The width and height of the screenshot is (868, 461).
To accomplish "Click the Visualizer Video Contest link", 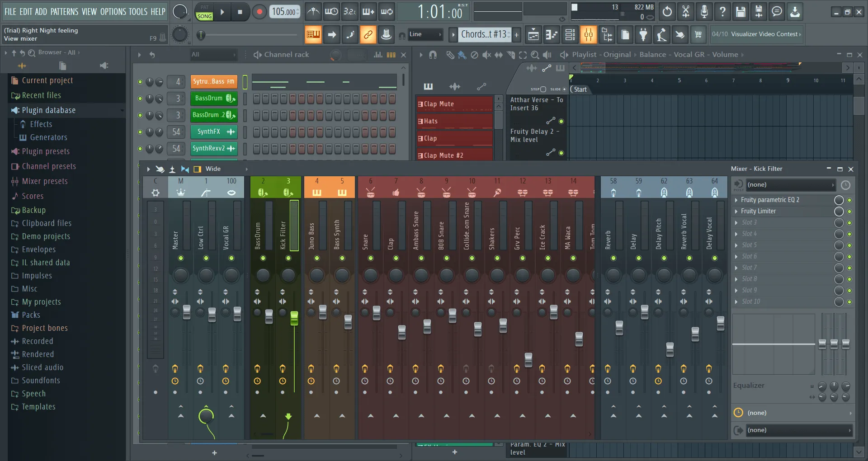I will click(756, 34).
